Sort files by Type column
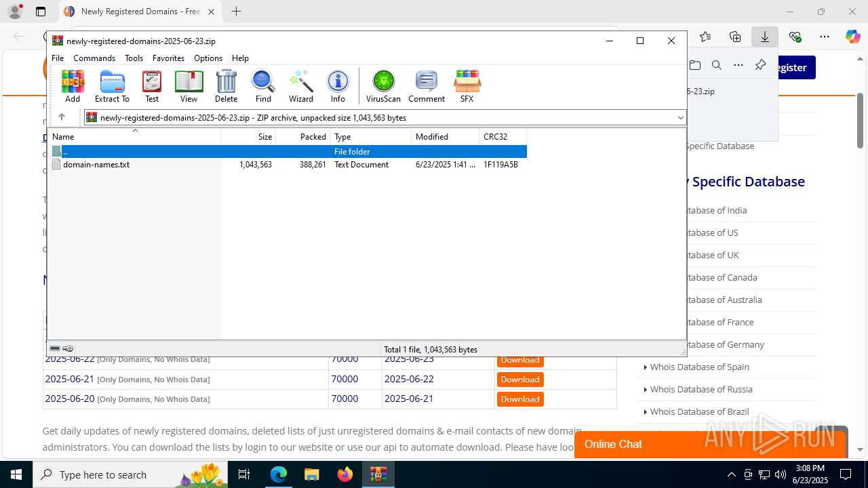 tap(371, 137)
